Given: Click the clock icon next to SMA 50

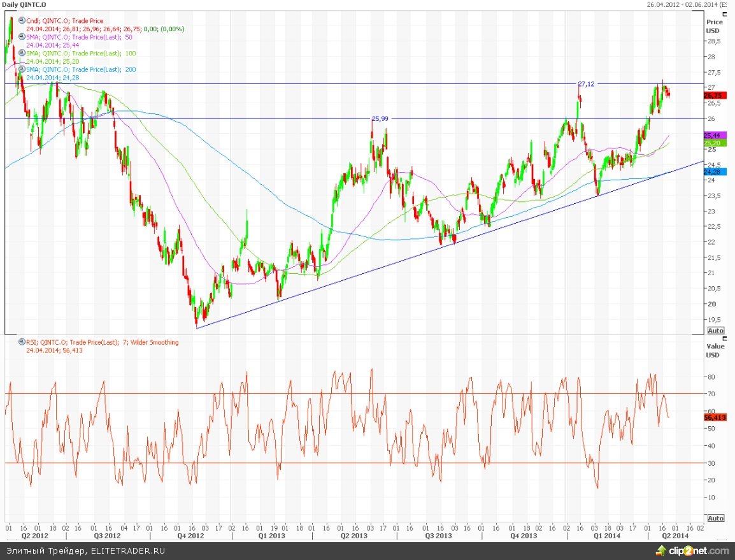Looking at the screenshot, I should [22, 37].
